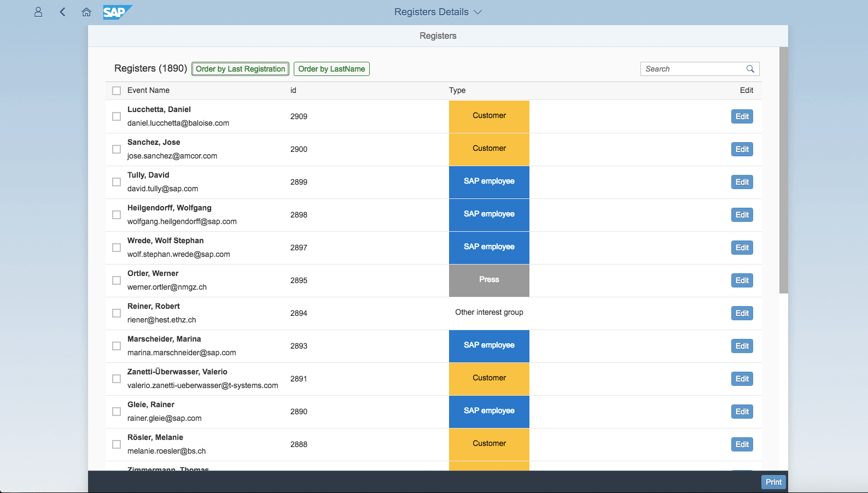This screenshot has width=868, height=493.
Task: Edit the Marscheider, Marina record
Action: (x=742, y=346)
